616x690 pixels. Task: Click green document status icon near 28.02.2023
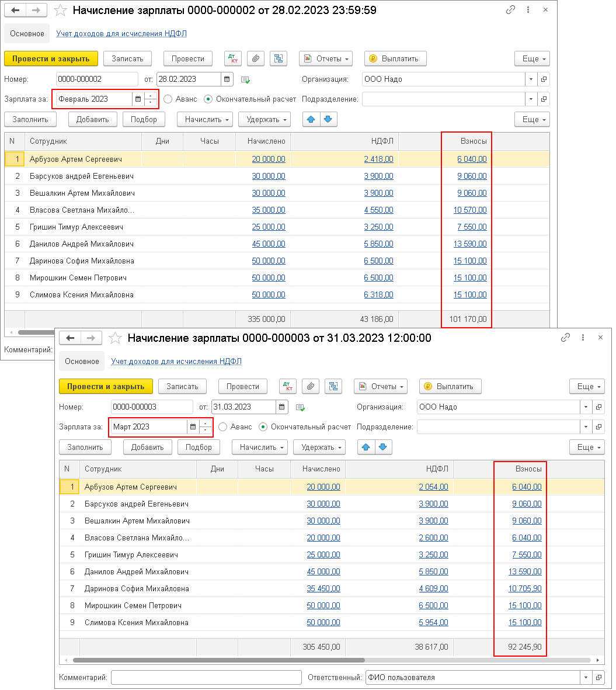point(245,79)
